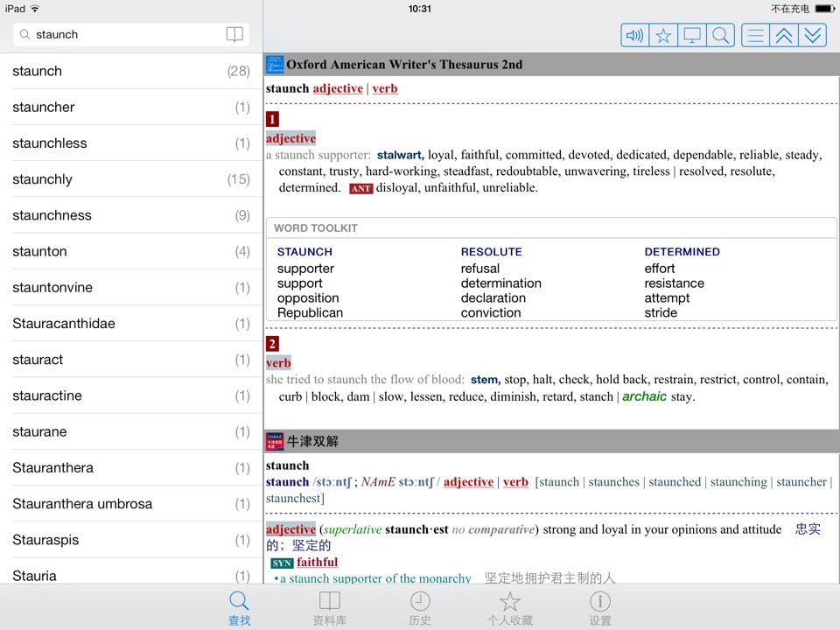Click the 'stalwart' synonym word
The image size is (840, 630).
coord(399,156)
